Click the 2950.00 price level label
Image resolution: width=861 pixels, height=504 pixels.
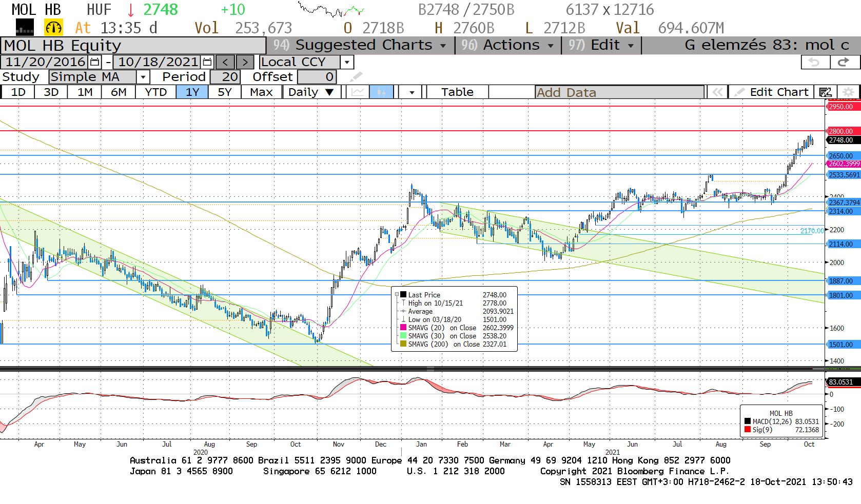pyautogui.click(x=843, y=107)
